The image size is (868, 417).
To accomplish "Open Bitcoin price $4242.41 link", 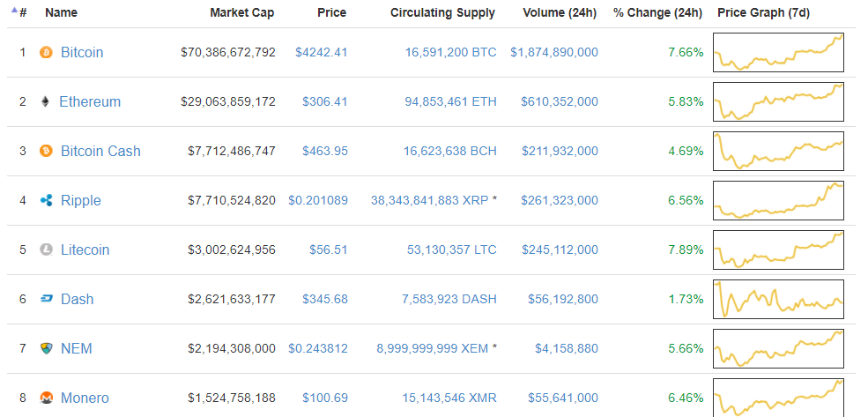I will point(322,53).
